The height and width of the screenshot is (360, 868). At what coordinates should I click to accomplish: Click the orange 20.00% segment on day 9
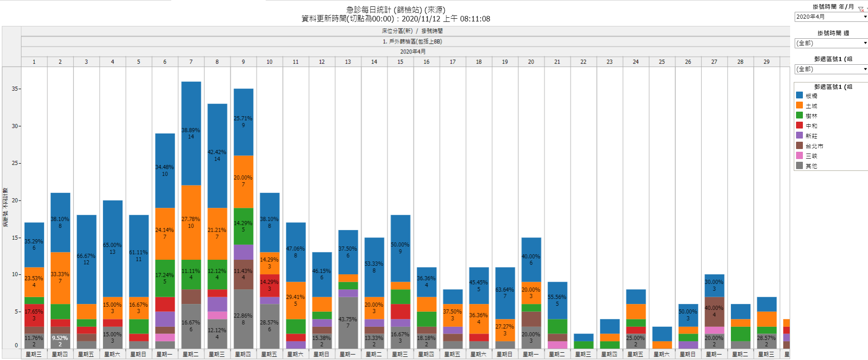click(x=243, y=181)
